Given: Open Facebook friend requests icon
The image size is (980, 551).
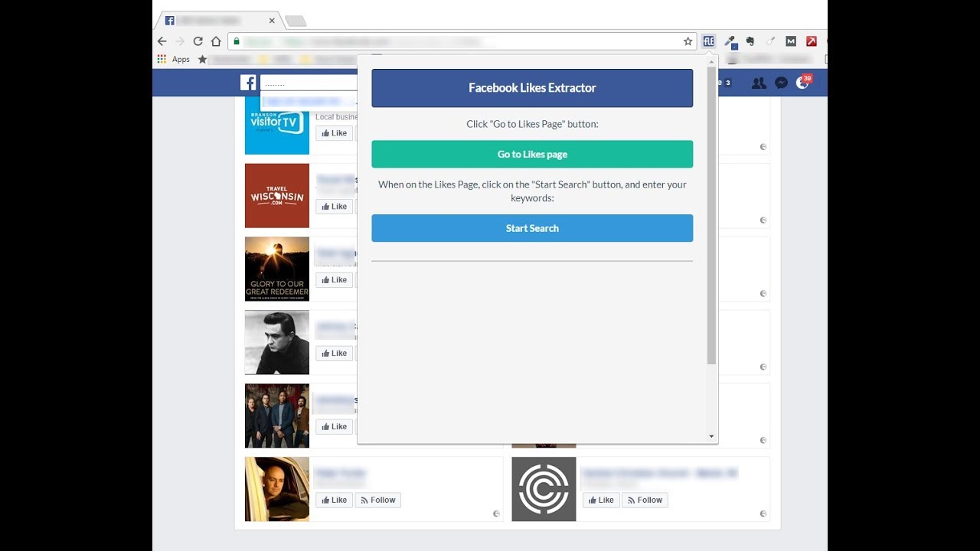Looking at the screenshot, I should pyautogui.click(x=759, y=83).
